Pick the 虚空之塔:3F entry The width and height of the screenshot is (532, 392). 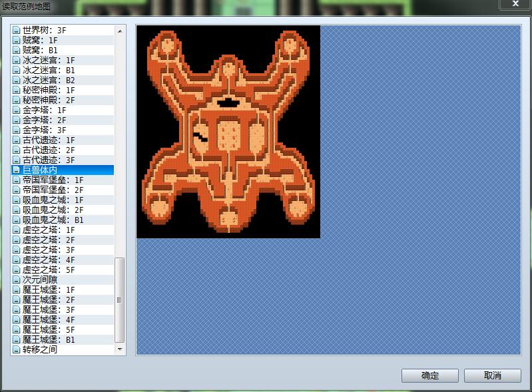tap(63, 250)
